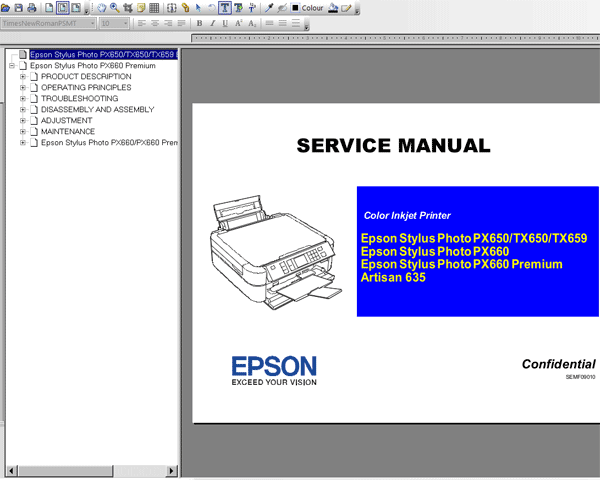Screen dimensions: 600x480
Task: Click the SERVICE MANUAL title text
Action: (393, 146)
